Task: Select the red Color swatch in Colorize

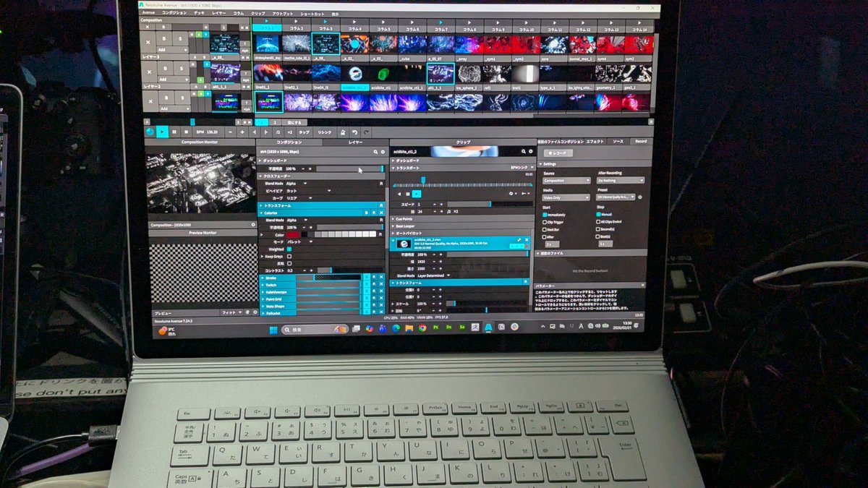Action: (x=293, y=234)
